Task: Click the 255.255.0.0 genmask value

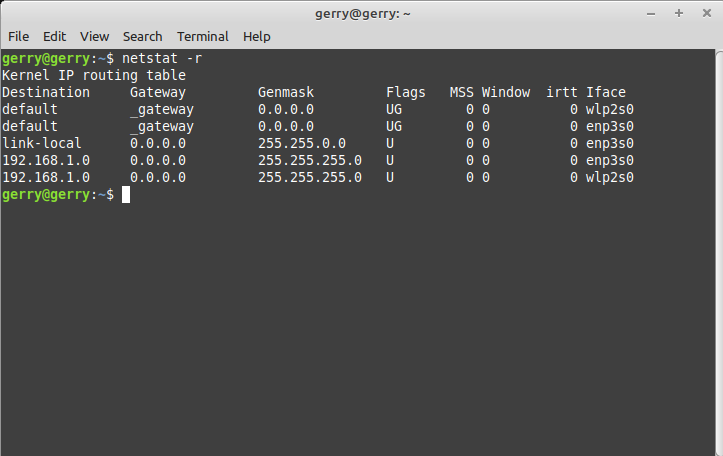Action: [x=302, y=143]
